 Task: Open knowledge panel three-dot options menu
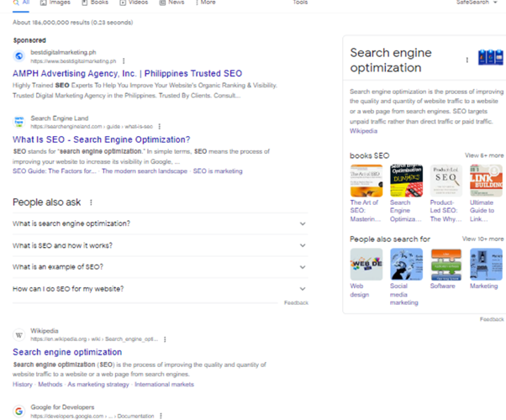[x=467, y=60]
